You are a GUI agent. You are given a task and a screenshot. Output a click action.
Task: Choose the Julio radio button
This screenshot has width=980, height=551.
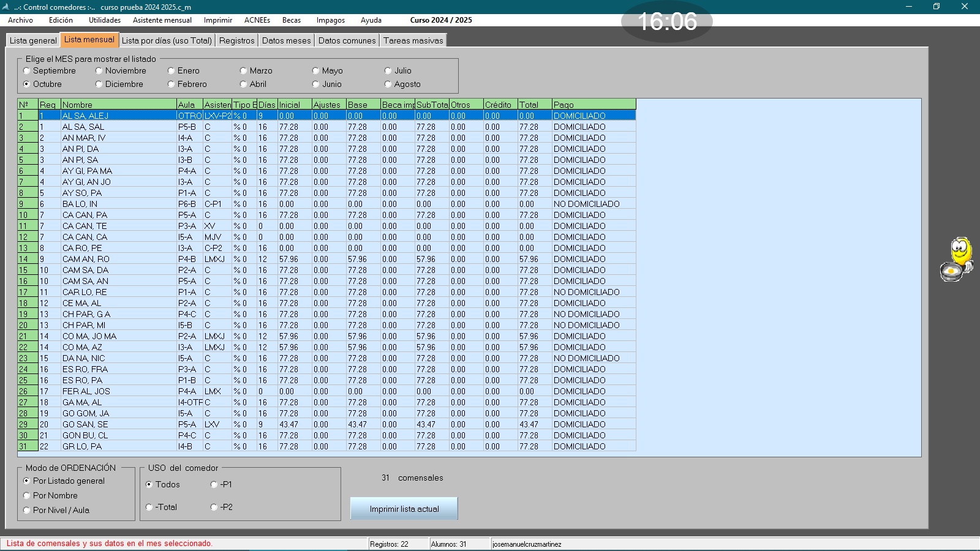coord(398,70)
